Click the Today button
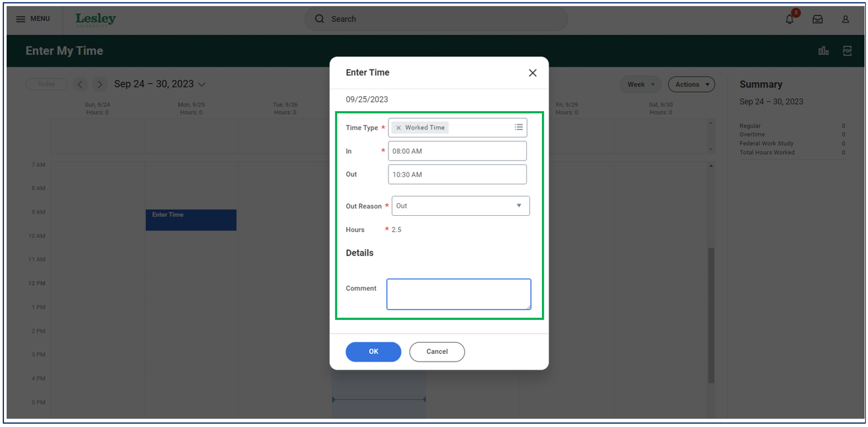This screenshot has width=868, height=427. (x=47, y=84)
